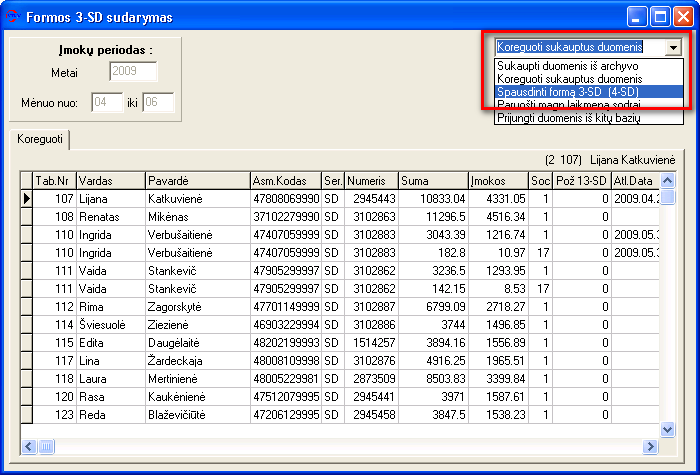
Task: Click the surname cell 'Mikėnas'
Action: [198, 217]
